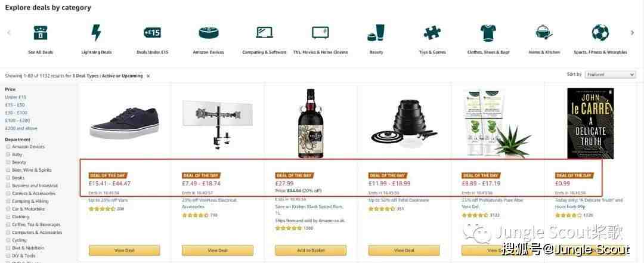Click View Deal under the Vans shoe

(125, 250)
